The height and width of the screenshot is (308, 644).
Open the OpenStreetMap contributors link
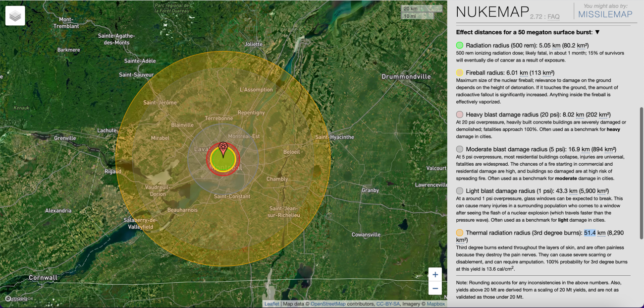pyautogui.click(x=328, y=304)
